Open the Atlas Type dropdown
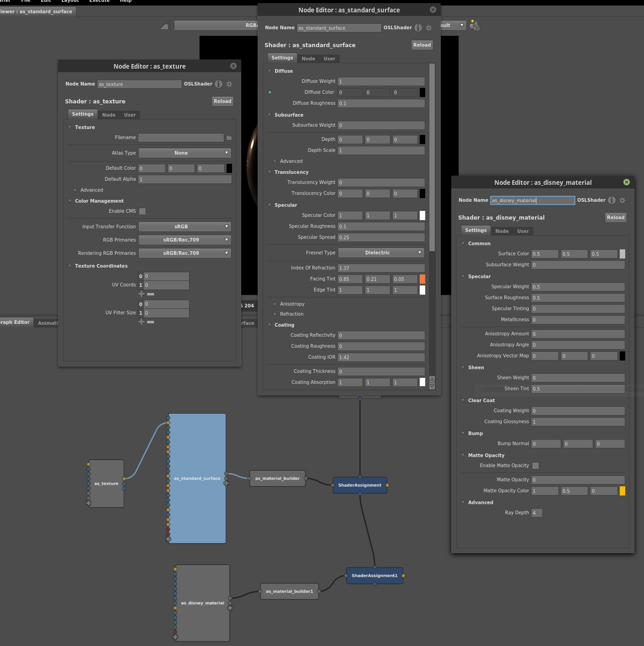 pos(185,153)
